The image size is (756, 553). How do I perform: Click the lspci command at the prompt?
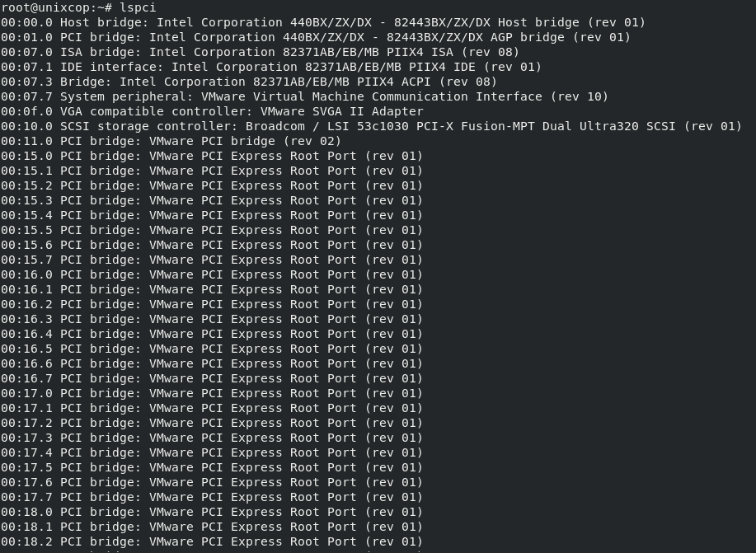[138, 7]
